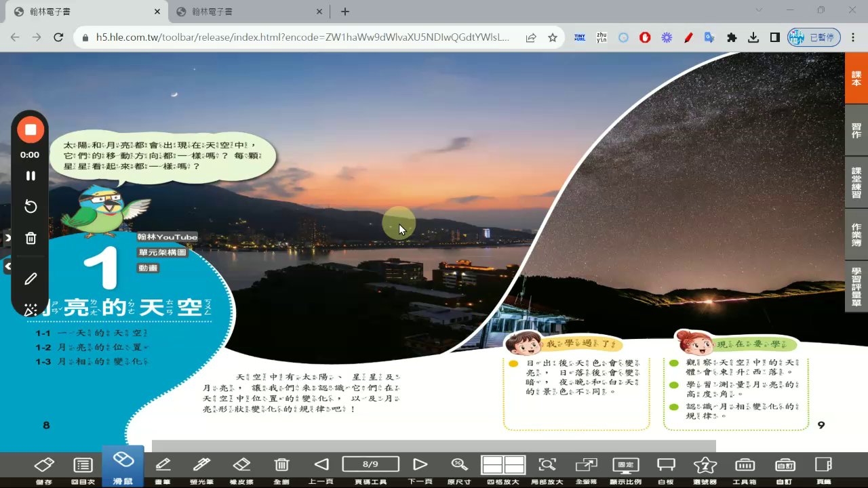Pause the screen recording
Viewport: 868px width, 488px height.
pos(31,176)
